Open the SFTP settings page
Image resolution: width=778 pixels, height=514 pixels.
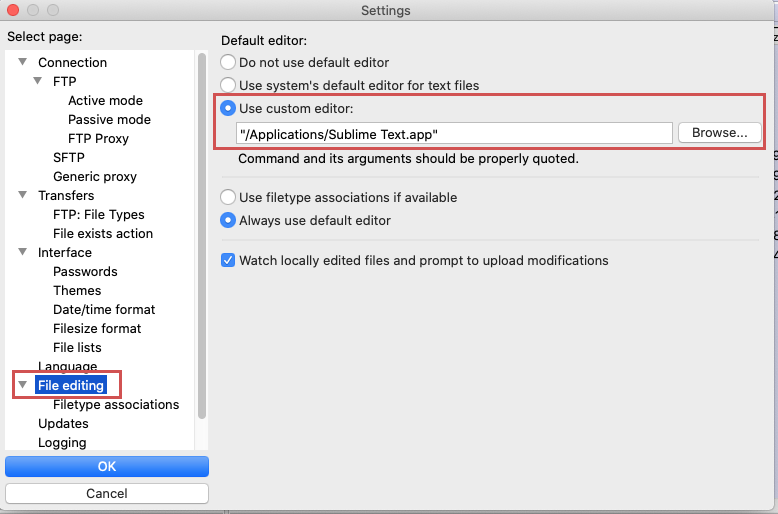68,157
